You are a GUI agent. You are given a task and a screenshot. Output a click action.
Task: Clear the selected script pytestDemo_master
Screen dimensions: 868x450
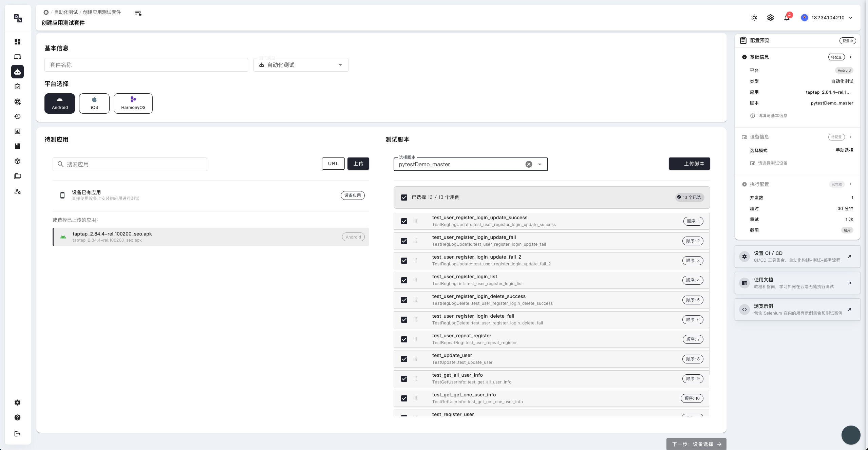point(529,164)
